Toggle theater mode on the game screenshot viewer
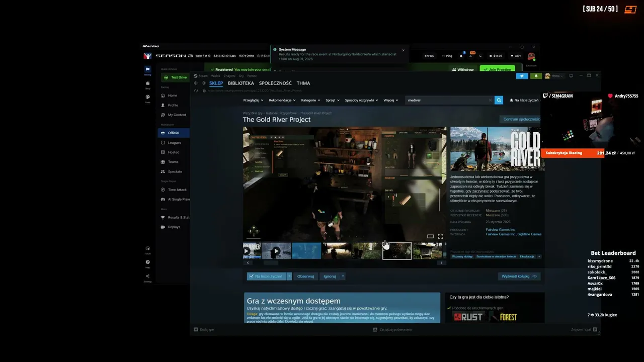The height and width of the screenshot is (362, 644). coord(430,236)
